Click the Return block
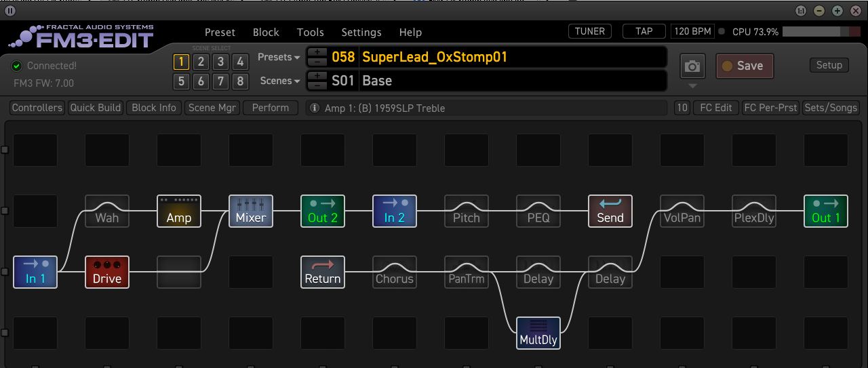 [x=323, y=272]
